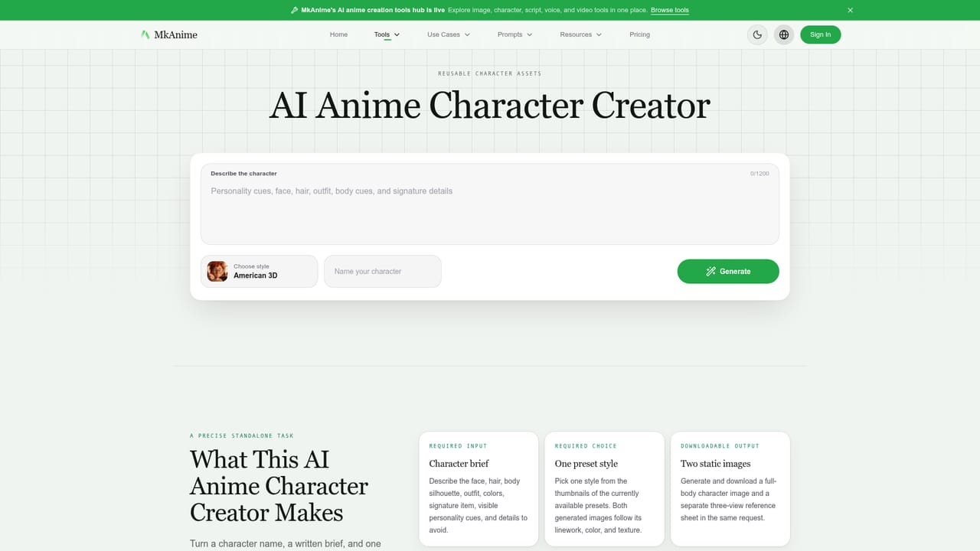Click the REQUIRED INPUT label
This screenshot has height=551, width=980.
[x=458, y=445]
